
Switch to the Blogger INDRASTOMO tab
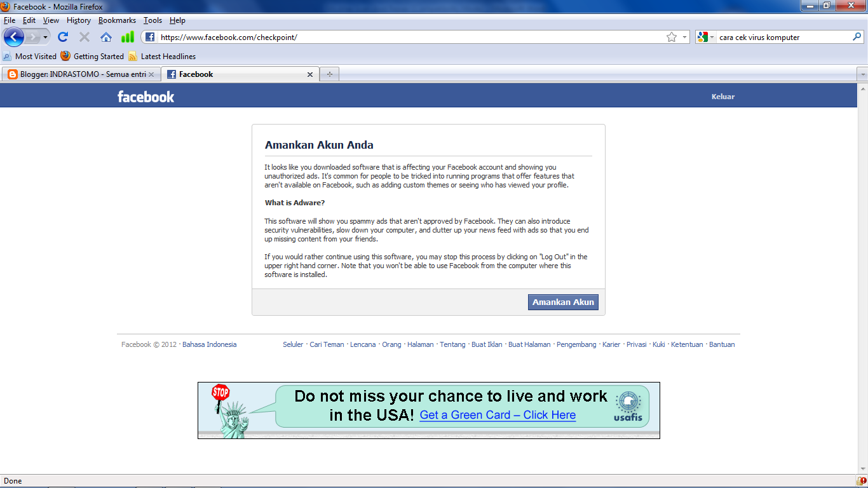click(x=81, y=74)
